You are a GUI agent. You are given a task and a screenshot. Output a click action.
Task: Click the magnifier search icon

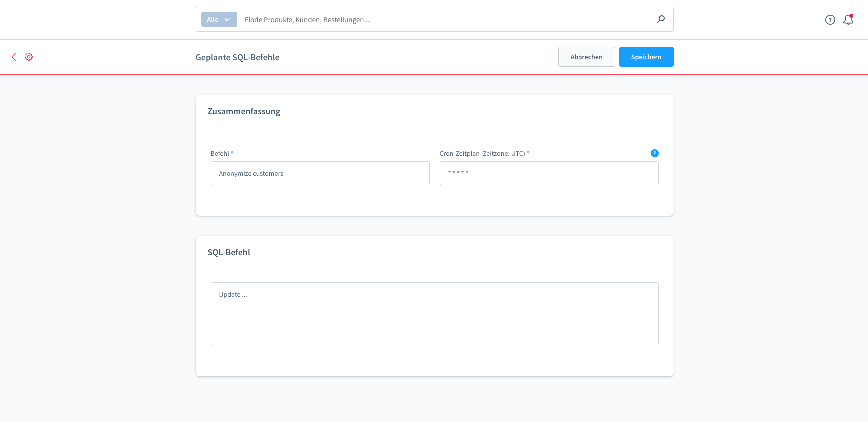(x=661, y=19)
